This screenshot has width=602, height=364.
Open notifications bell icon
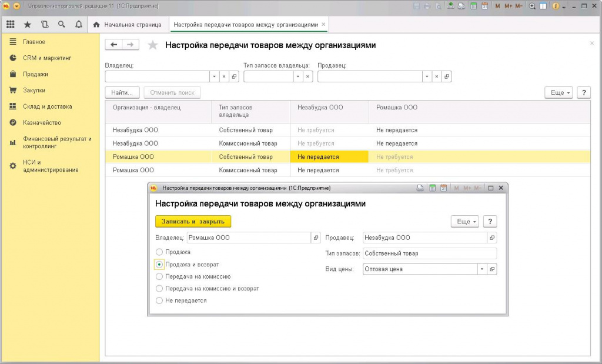pyautogui.click(x=79, y=24)
